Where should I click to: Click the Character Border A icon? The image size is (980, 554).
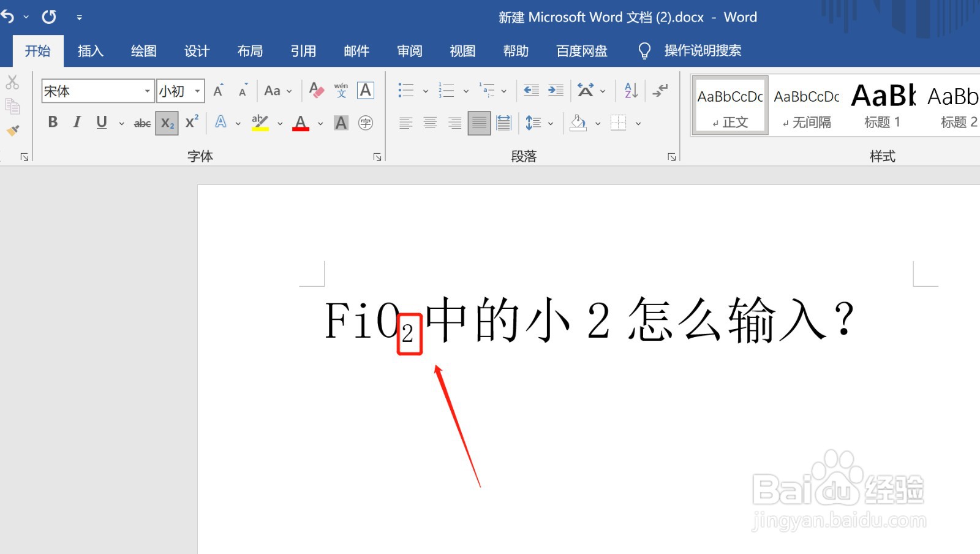click(x=366, y=91)
